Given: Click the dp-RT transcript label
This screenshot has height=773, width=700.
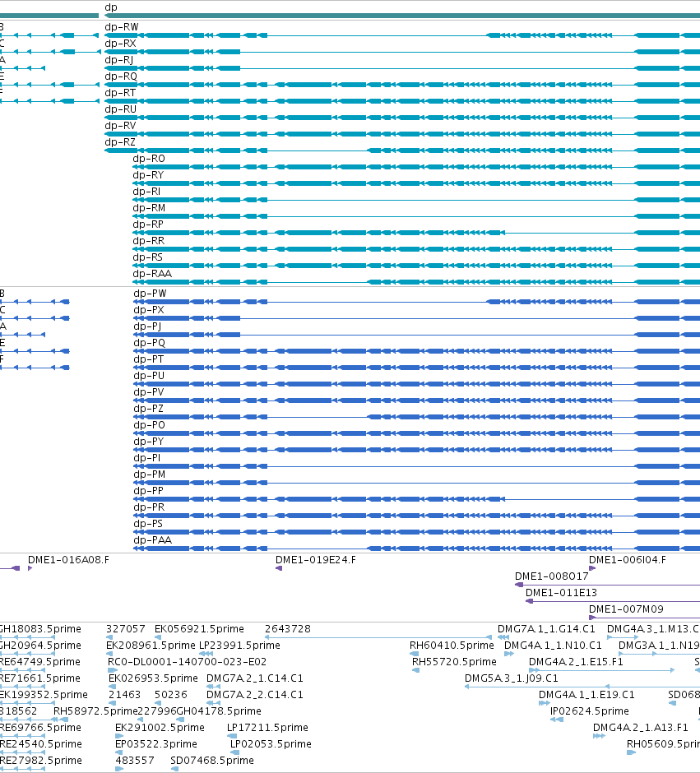Looking at the screenshot, I should [x=120, y=93].
